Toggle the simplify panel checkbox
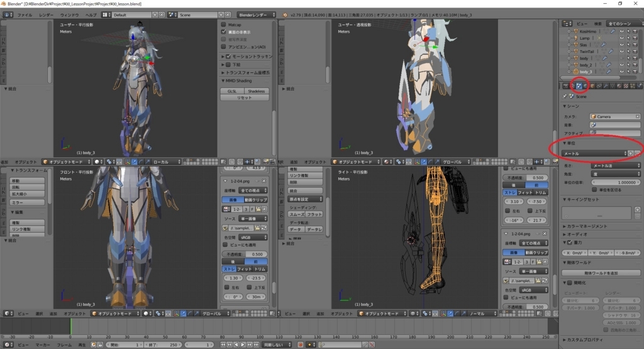644x349 pixels. click(x=570, y=283)
